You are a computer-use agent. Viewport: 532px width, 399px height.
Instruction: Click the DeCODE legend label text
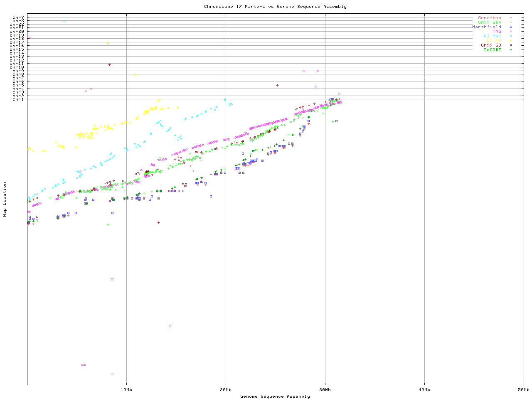[492, 50]
